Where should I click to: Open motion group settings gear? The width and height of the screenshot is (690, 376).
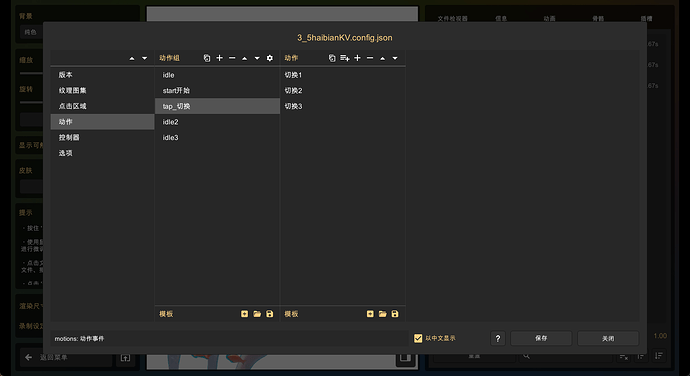[270, 58]
